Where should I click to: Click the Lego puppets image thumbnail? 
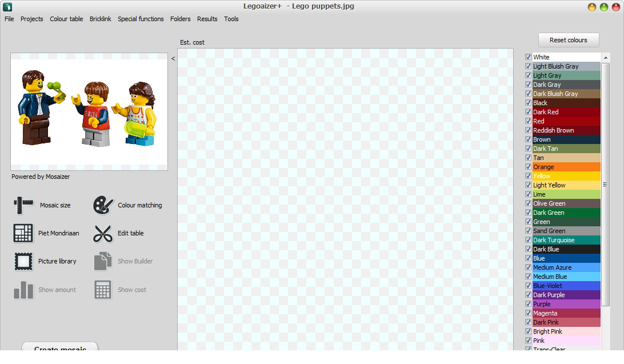[x=89, y=112]
